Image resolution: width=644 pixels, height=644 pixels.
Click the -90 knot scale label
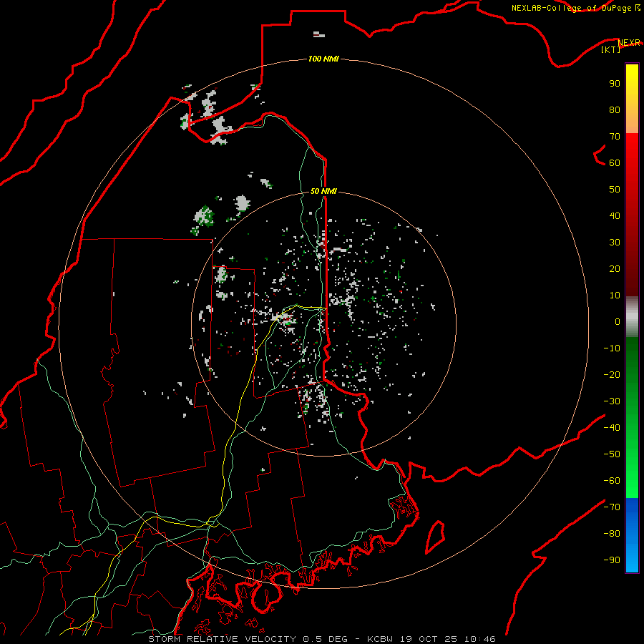click(612, 560)
